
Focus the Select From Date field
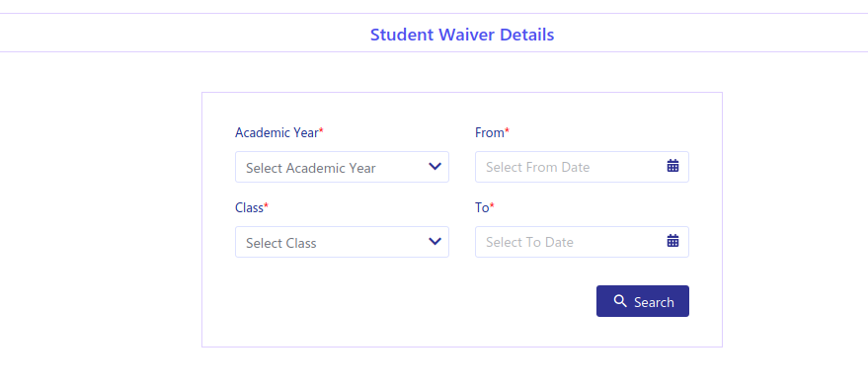[x=582, y=167]
